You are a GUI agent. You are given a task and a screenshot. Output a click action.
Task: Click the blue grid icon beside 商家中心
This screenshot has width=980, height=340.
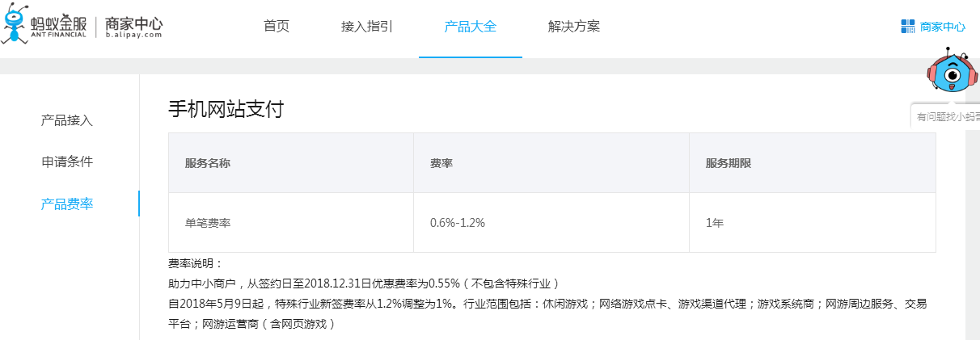coord(907,27)
